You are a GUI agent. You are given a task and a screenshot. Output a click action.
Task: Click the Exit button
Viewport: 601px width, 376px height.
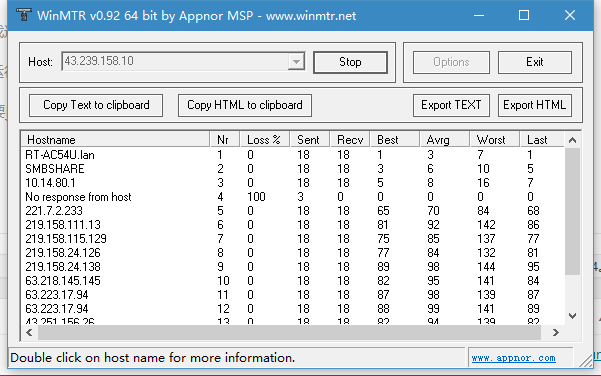click(535, 62)
